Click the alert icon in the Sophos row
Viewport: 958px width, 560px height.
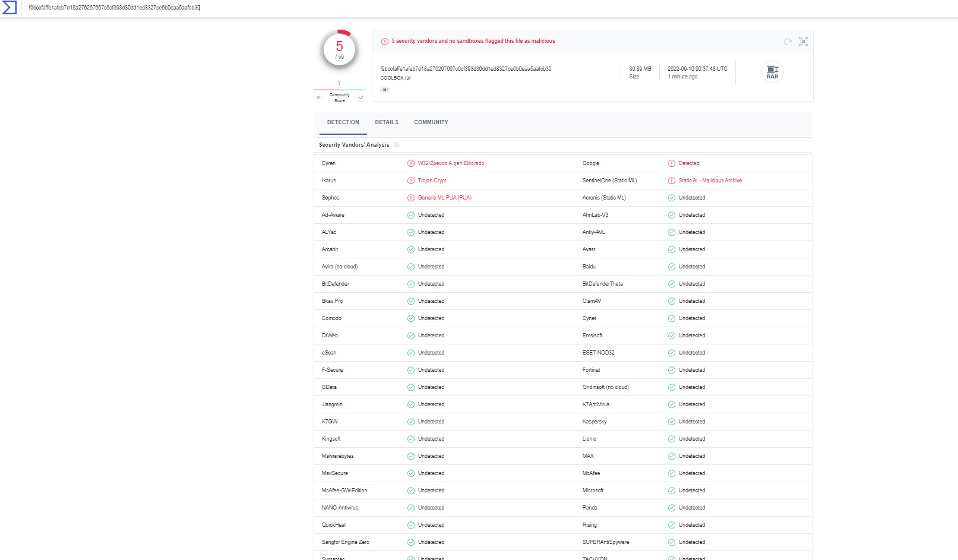coord(411,198)
